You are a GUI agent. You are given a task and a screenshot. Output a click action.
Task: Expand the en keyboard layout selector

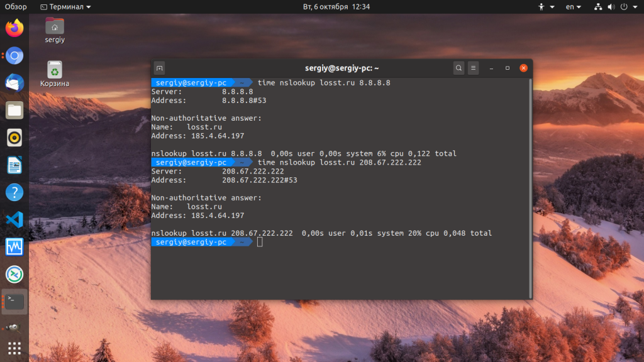pos(573,7)
